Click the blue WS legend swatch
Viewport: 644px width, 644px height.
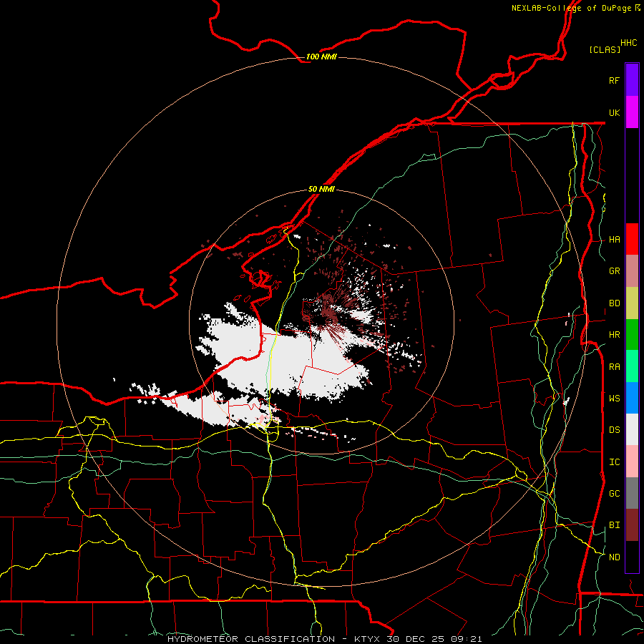632,398
